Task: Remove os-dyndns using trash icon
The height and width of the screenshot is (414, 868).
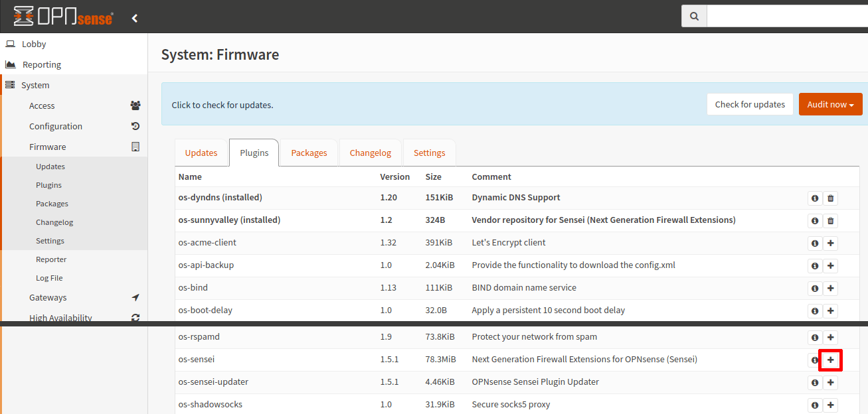Action: click(x=830, y=198)
